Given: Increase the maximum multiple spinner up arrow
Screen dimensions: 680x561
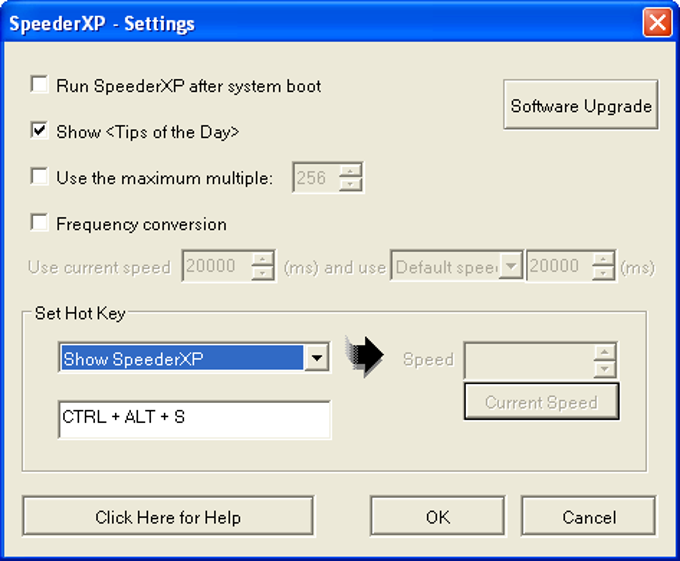Looking at the screenshot, I should (x=350, y=171).
